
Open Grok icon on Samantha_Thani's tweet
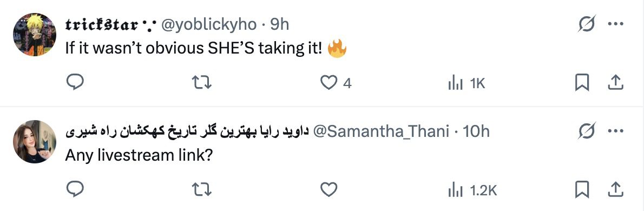point(587,131)
